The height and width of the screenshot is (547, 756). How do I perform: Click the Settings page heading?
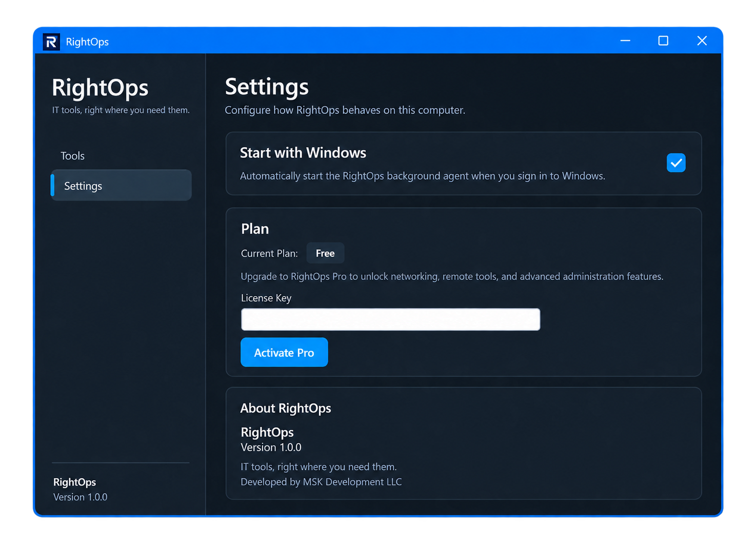click(x=267, y=87)
